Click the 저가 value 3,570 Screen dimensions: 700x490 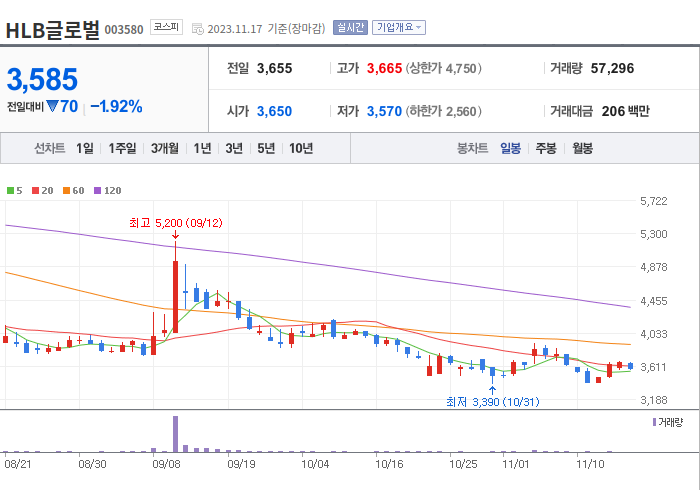point(384,111)
